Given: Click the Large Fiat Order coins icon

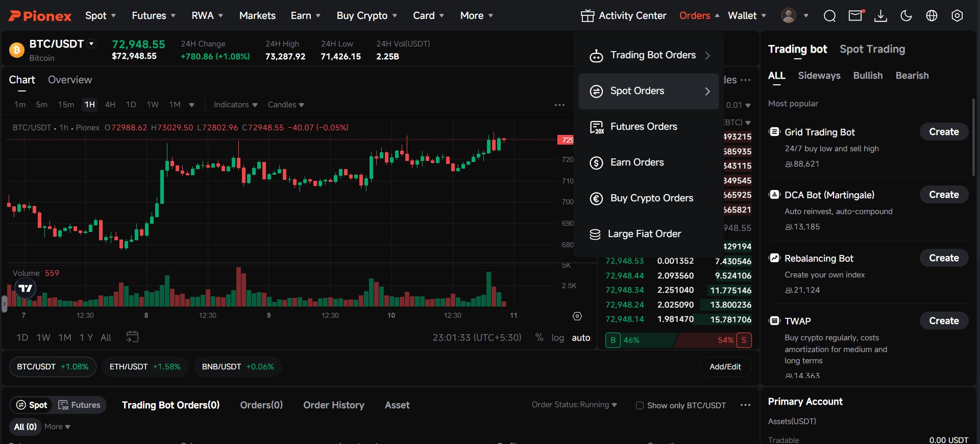Looking at the screenshot, I should [595, 235].
